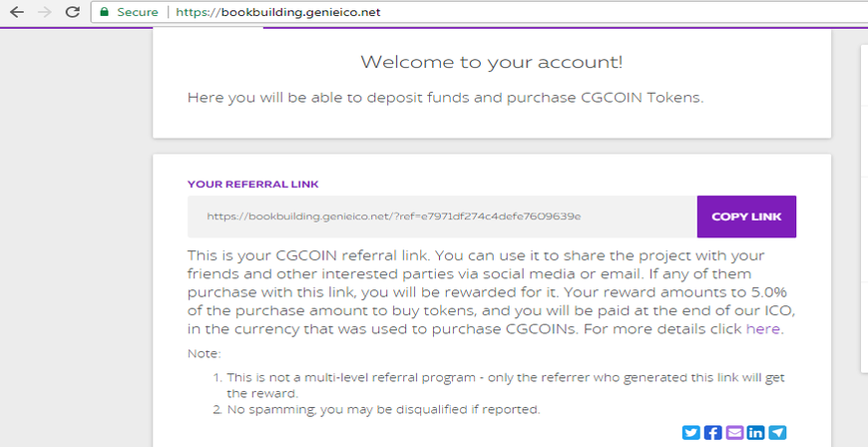This screenshot has height=447, width=868.
Task: Share referral link on LinkedIn
Action: (755, 432)
